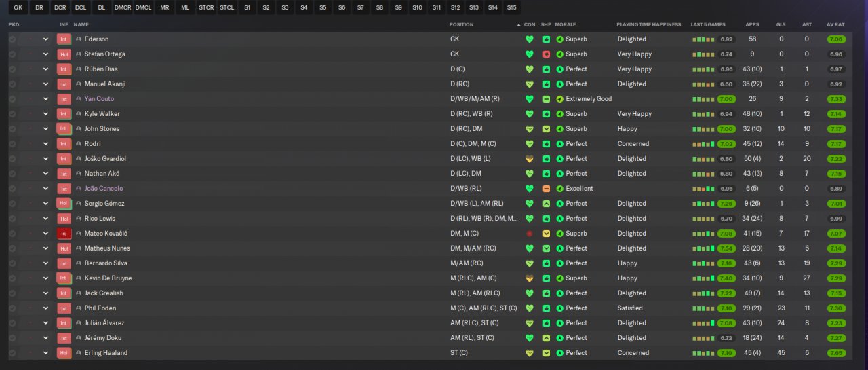Toggle the picked circle for Rúben Dias
This screenshot has height=370, width=868.
coord(12,69)
